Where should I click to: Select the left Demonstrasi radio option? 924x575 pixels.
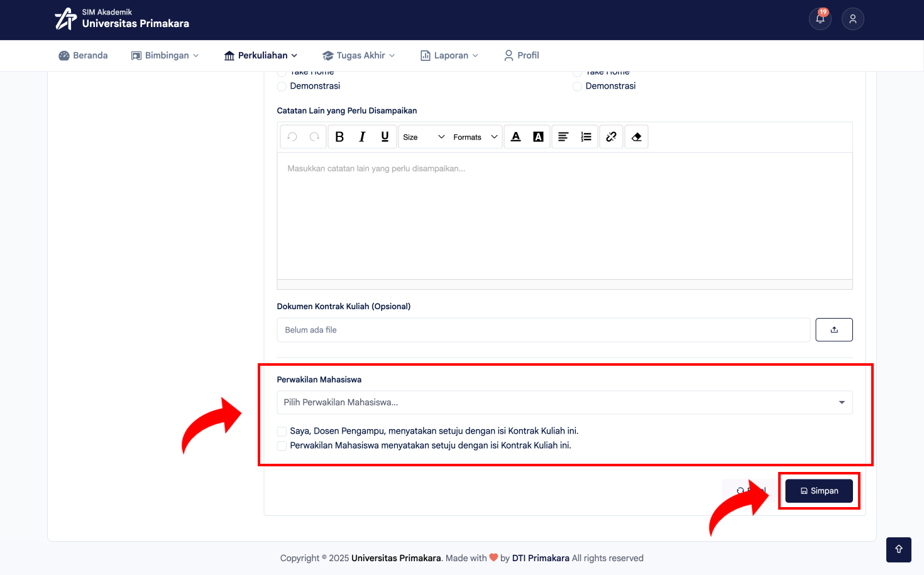click(x=282, y=86)
